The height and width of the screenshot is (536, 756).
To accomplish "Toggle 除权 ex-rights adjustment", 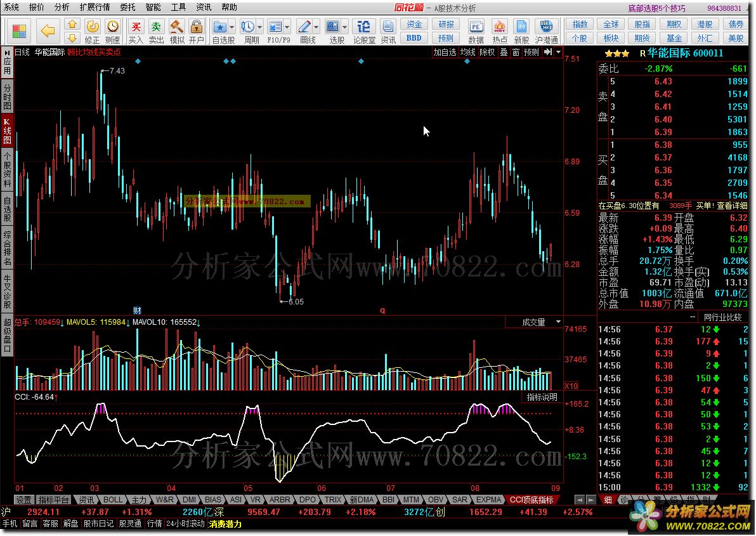I will [488, 52].
